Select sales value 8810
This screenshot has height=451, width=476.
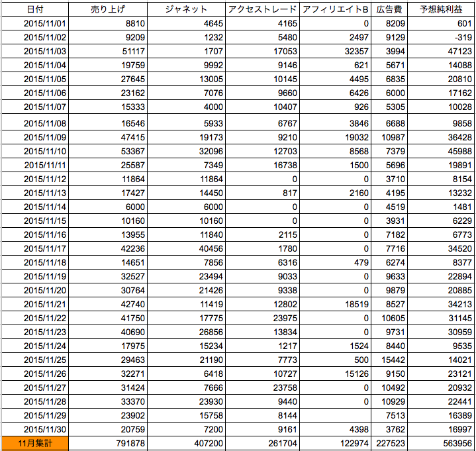[x=108, y=23]
